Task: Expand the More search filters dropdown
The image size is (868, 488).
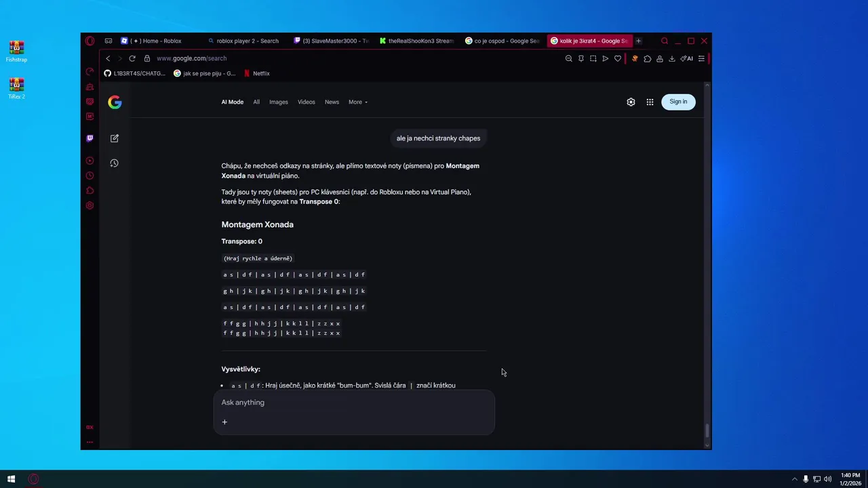Action: [358, 102]
